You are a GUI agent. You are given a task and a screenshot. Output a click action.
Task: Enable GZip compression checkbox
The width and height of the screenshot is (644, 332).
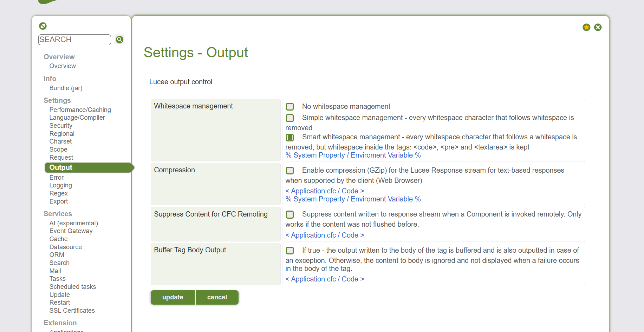click(290, 171)
